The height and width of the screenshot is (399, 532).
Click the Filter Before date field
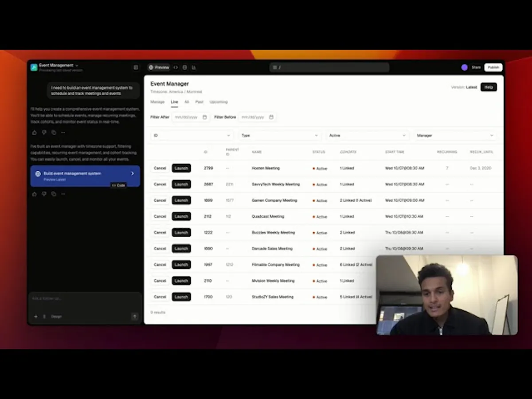click(258, 117)
